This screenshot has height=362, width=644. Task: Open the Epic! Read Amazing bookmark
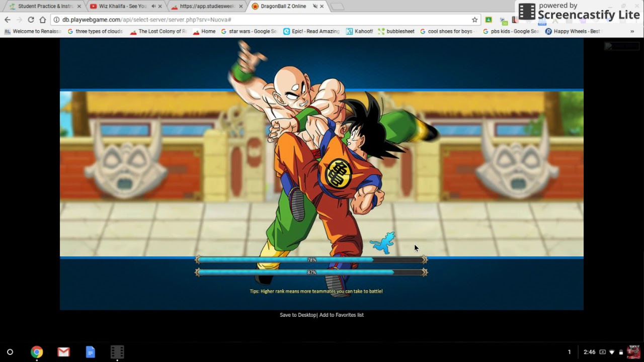(312, 31)
